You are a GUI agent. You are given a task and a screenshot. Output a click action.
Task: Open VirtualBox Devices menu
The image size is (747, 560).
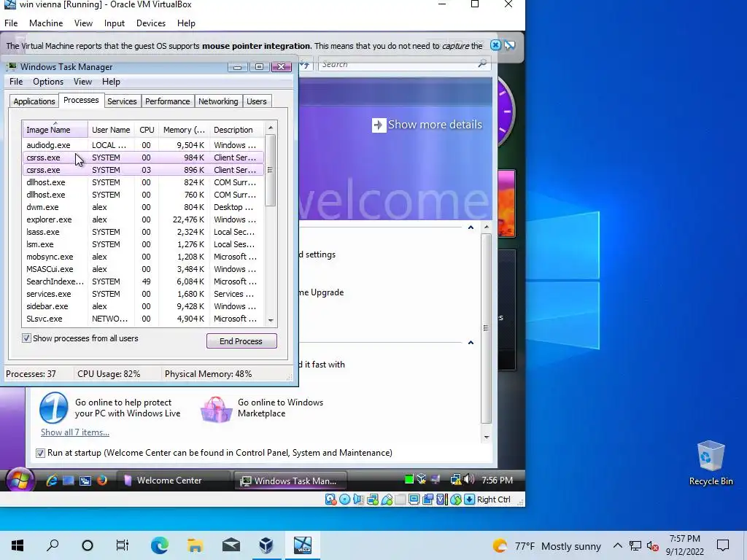click(150, 23)
